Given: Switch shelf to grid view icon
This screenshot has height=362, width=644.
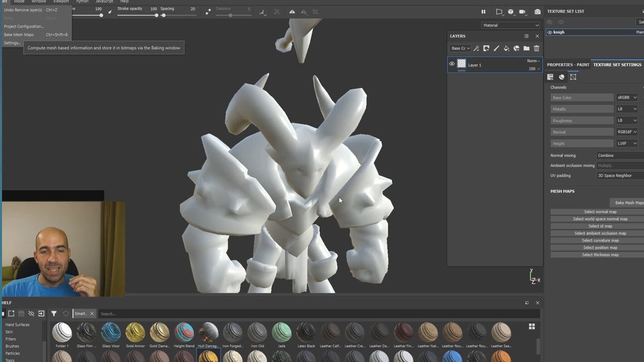Looking at the screenshot, I should tap(532, 327).
